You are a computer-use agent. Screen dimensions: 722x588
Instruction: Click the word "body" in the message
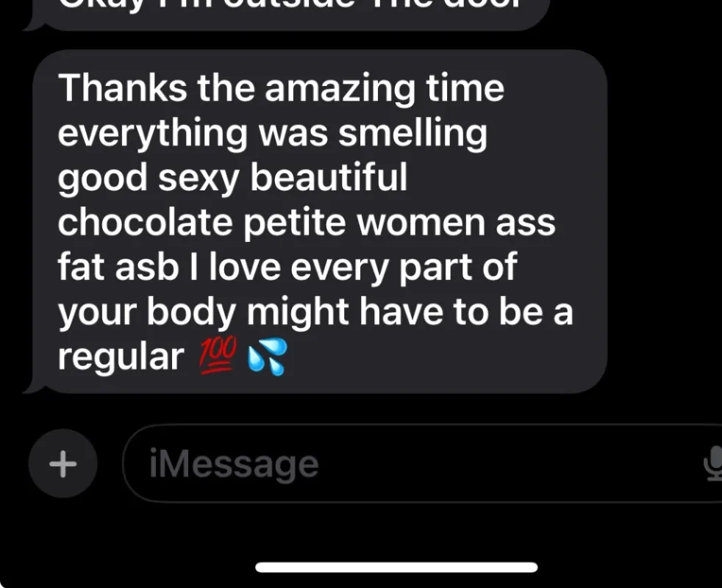[191, 314]
